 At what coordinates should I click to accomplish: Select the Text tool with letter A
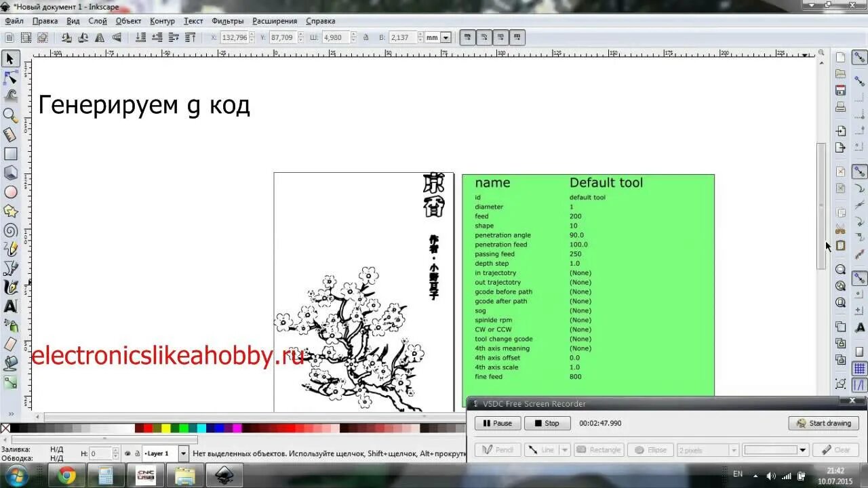pyautogui.click(x=10, y=306)
